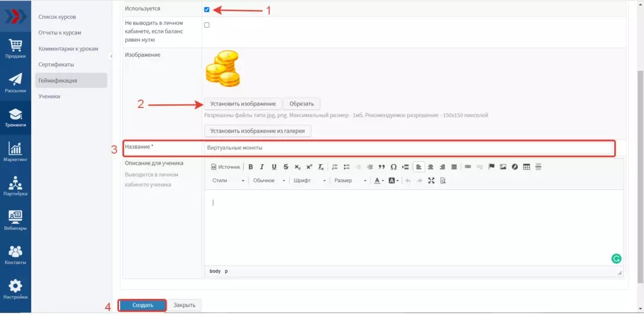The height and width of the screenshot is (316, 644).
Task: Go to Комментарии к урокам
Action: (68, 49)
